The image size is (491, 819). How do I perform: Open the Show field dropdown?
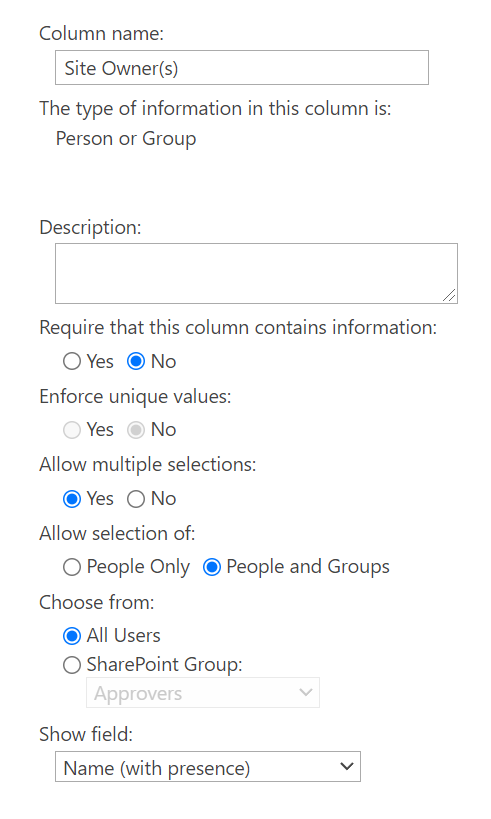pyautogui.click(x=208, y=767)
